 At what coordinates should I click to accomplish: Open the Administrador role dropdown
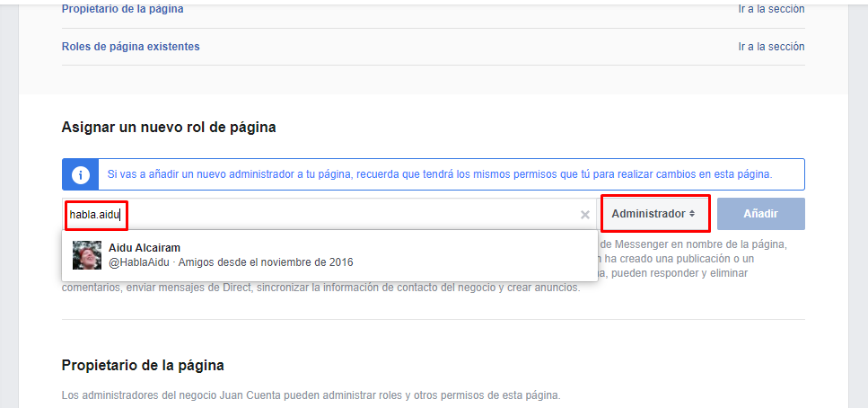[654, 214]
